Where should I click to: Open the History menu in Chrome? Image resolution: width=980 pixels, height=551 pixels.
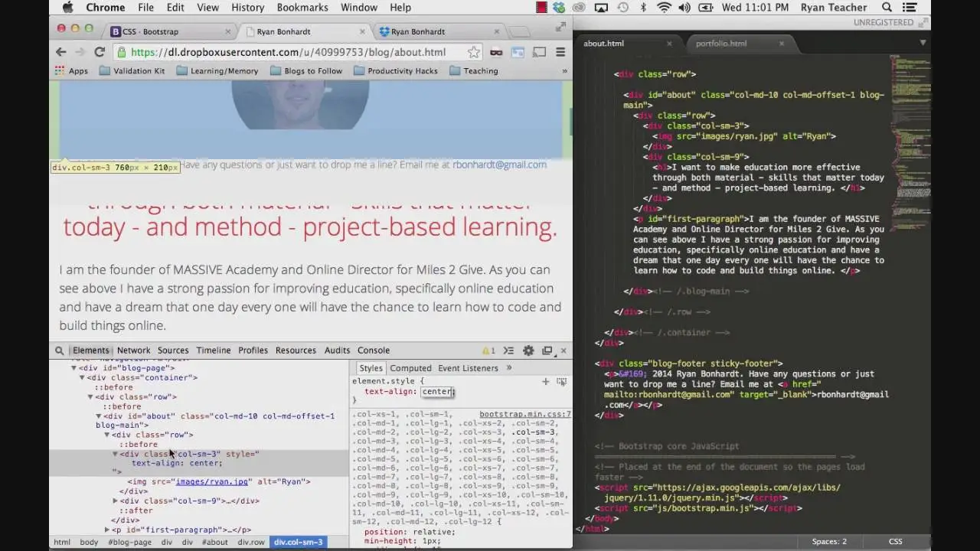tap(247, 8)
